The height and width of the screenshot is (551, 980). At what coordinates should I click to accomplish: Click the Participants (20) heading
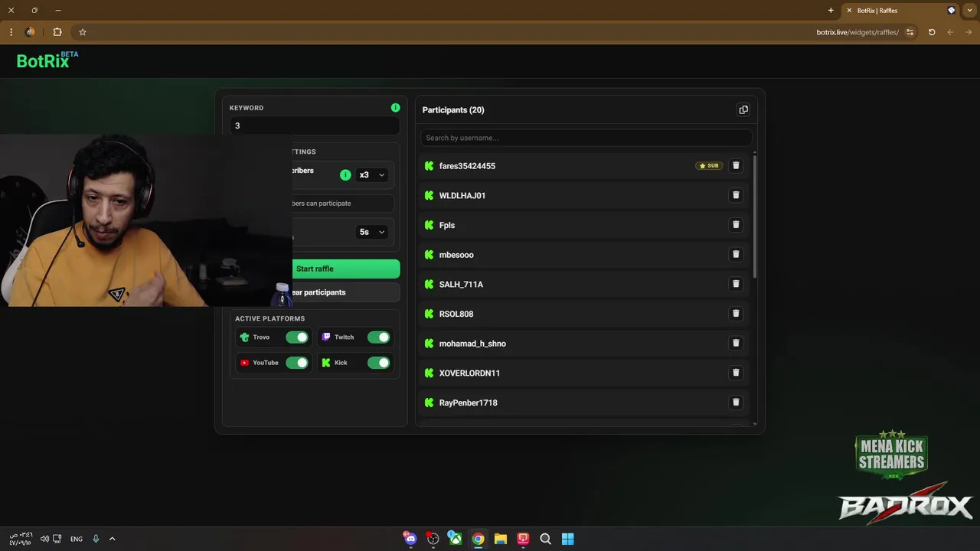[x=453, y=110]
